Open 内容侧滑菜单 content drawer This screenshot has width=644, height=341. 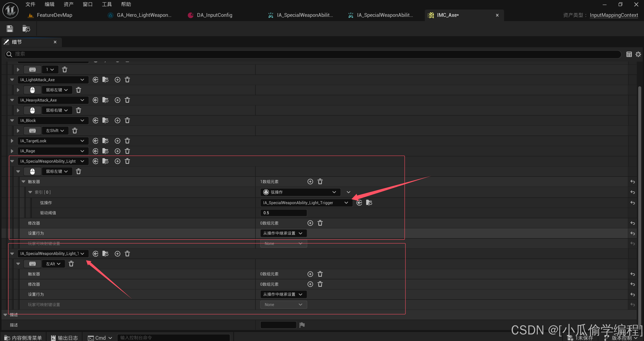[x=23, y=338]
